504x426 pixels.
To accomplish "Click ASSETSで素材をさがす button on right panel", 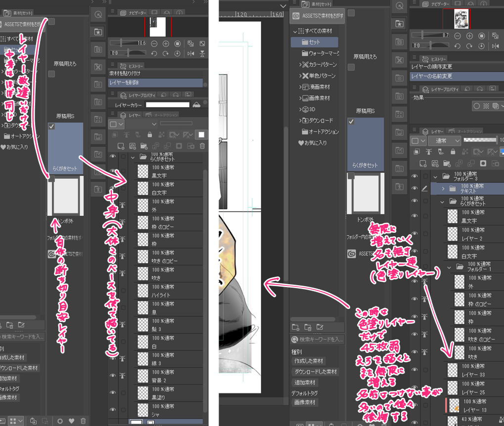I will [x=317, y=16].
